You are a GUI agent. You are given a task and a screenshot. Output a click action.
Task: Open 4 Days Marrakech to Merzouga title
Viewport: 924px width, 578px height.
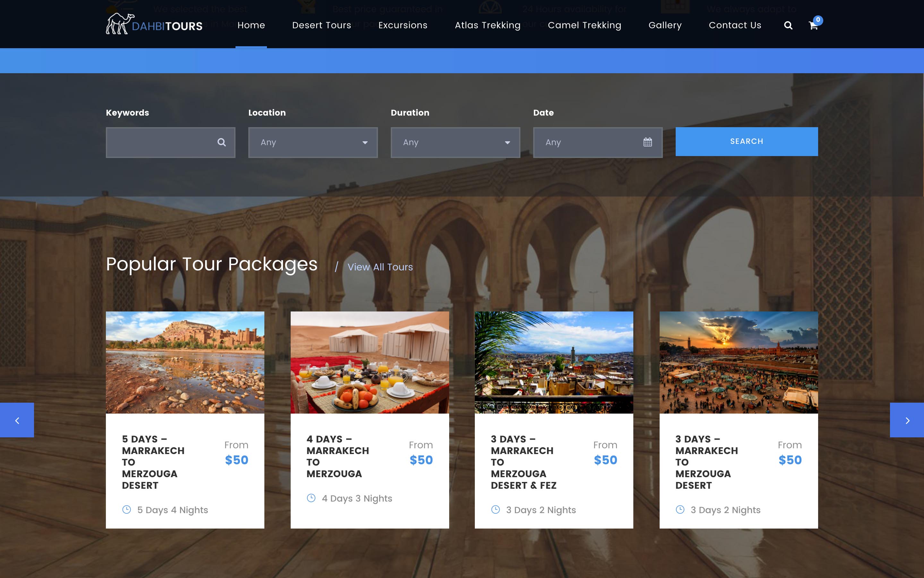pyautogui.click(x=338, y=456)
